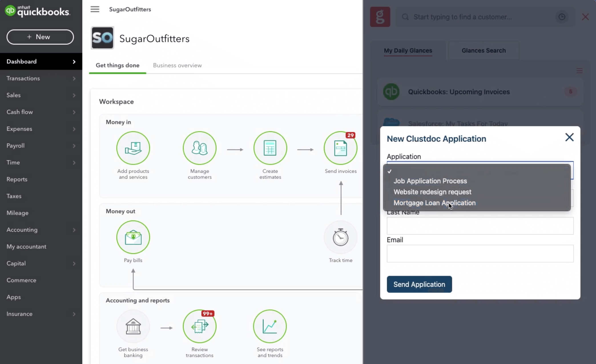Select the blank checked dropdown option

[477, 171]
